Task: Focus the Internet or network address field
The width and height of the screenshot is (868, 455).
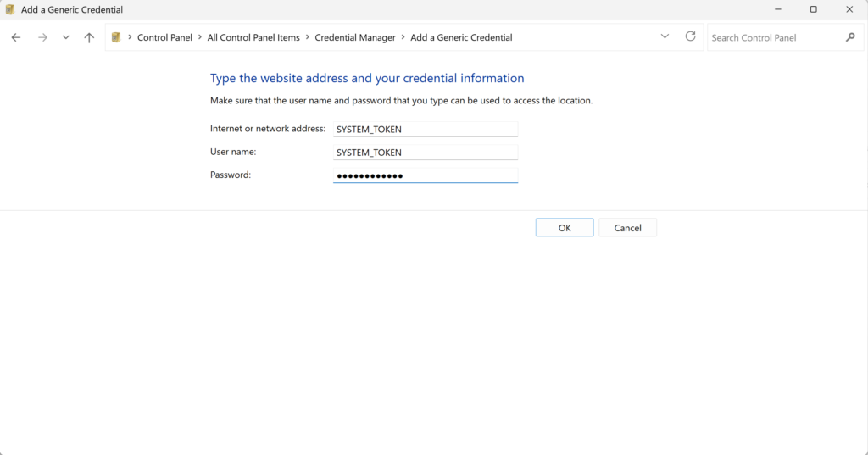Action: (x=425, y=130)
